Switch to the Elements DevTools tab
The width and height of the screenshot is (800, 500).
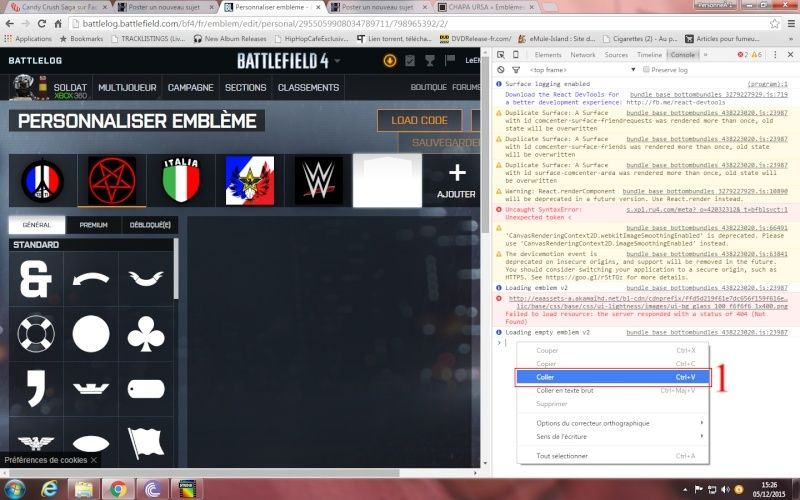pyautogui.click(x=548, y=55)
